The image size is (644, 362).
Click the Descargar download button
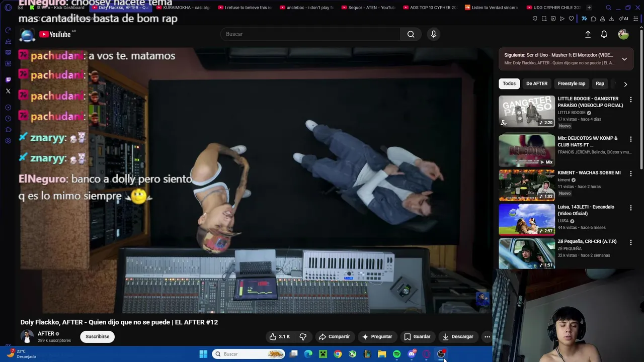pos(458,337)
